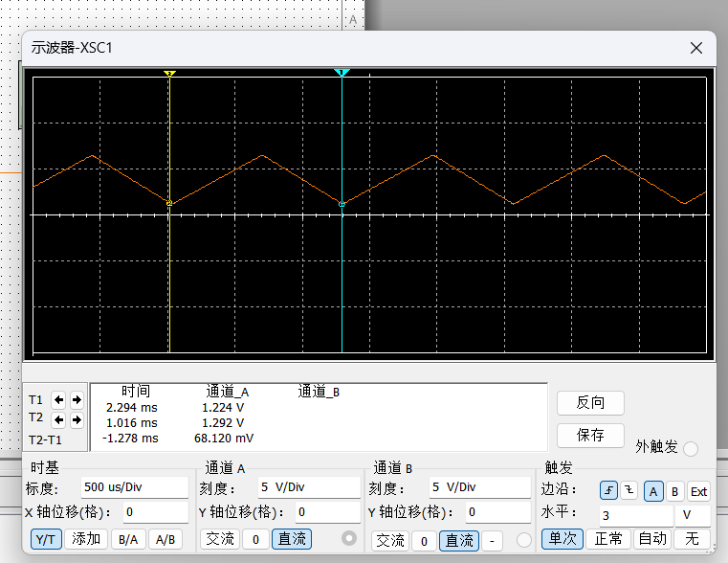Select A/B display mode
This screenshot has height=563, width=728.
[165, 539]
